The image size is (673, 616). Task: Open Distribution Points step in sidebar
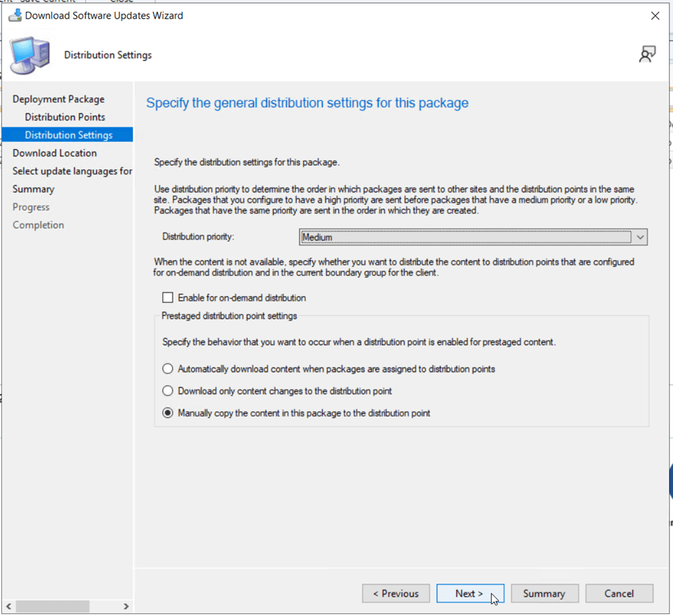click(65, 117)
